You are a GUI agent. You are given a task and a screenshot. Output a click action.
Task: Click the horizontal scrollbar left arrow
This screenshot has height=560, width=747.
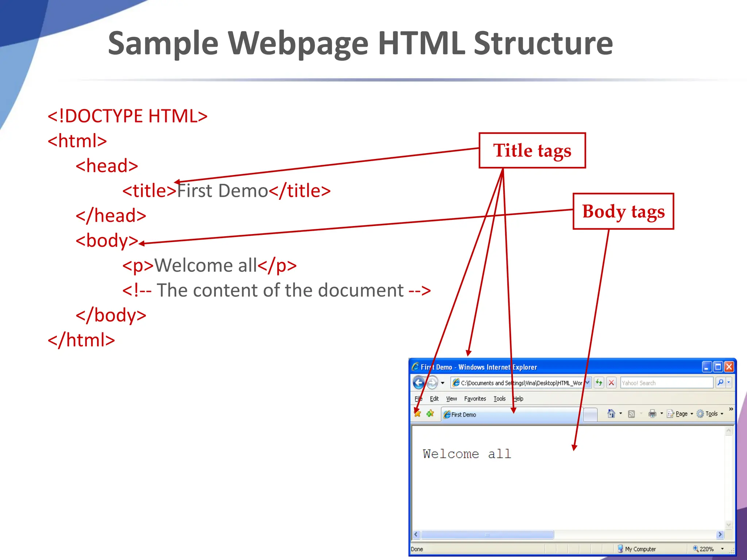pyautogui.click(x=416, y=534)
